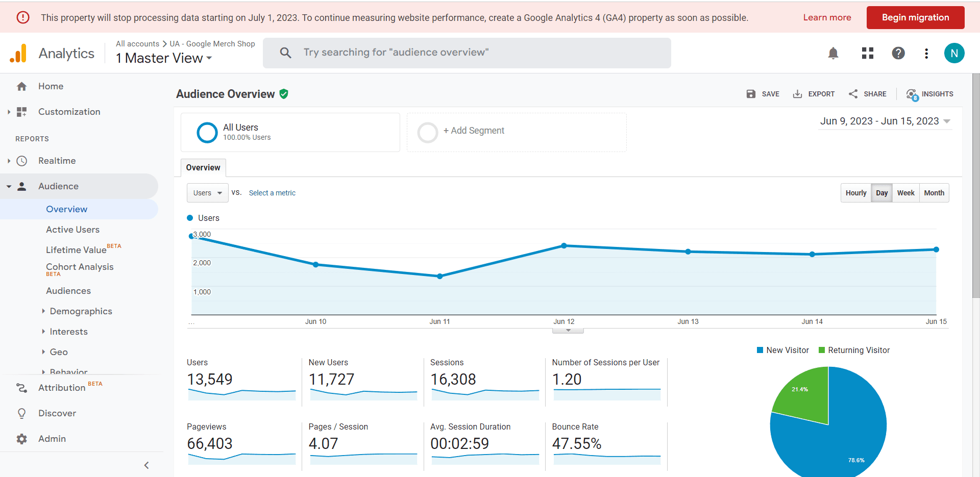This screenshot has height=477, width=980.
Task: Open the Insights panel
Action: (x=930, y=94)
